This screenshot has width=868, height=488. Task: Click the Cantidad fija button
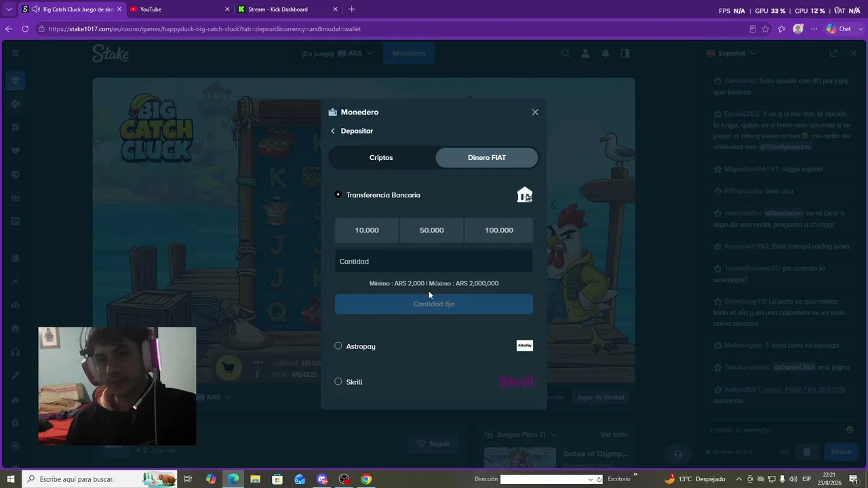click(x=434, y=304)
